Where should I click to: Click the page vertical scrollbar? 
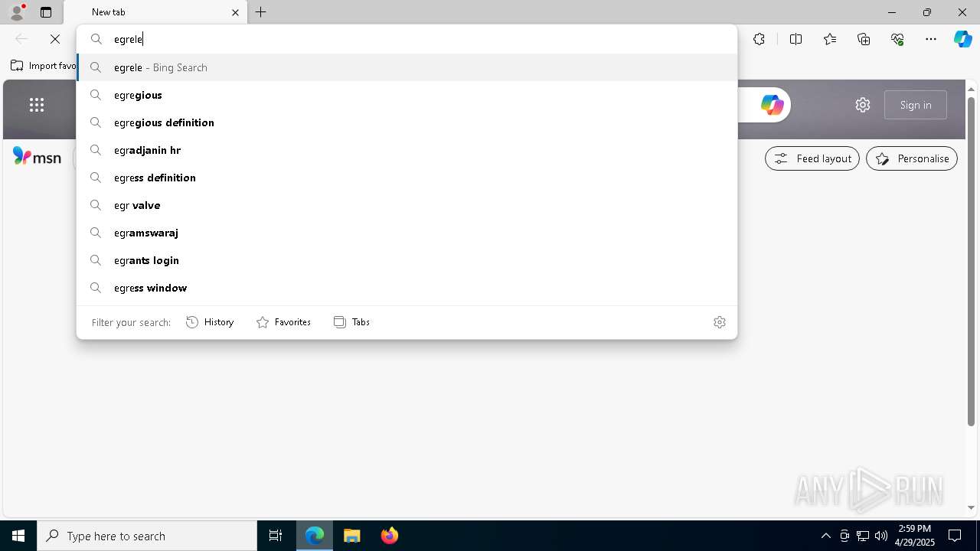coord(971,260)
